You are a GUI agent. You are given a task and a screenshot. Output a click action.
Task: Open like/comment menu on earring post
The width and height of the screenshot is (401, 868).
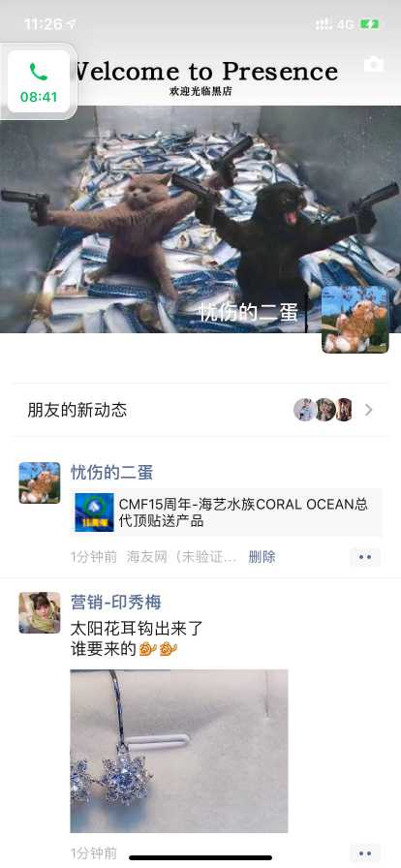click(x=365, y=853)
